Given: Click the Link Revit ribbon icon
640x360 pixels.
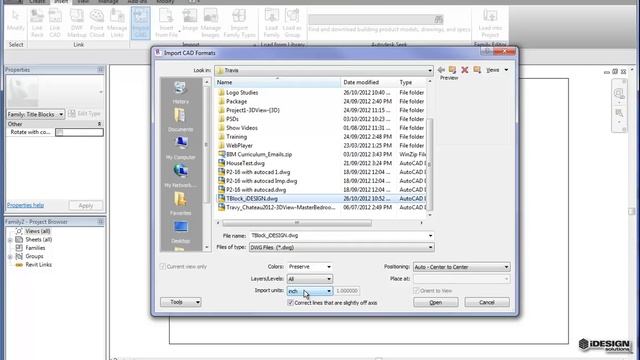Looking at the screenshot, I should pos(37,23).
